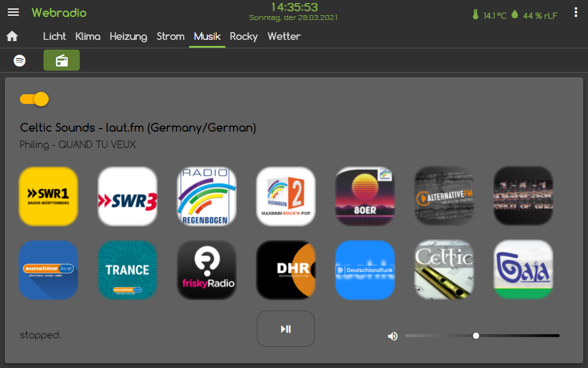Click the Celtic Sounds - laut.fm station title

click(138, 128)
